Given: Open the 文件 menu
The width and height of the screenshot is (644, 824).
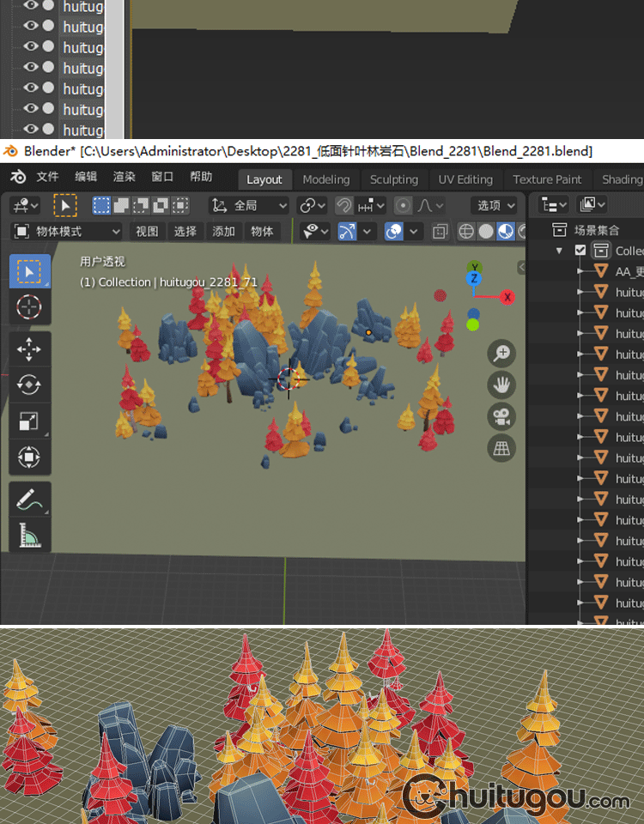Looking at the screenshot, I should (x=47, y=177).
